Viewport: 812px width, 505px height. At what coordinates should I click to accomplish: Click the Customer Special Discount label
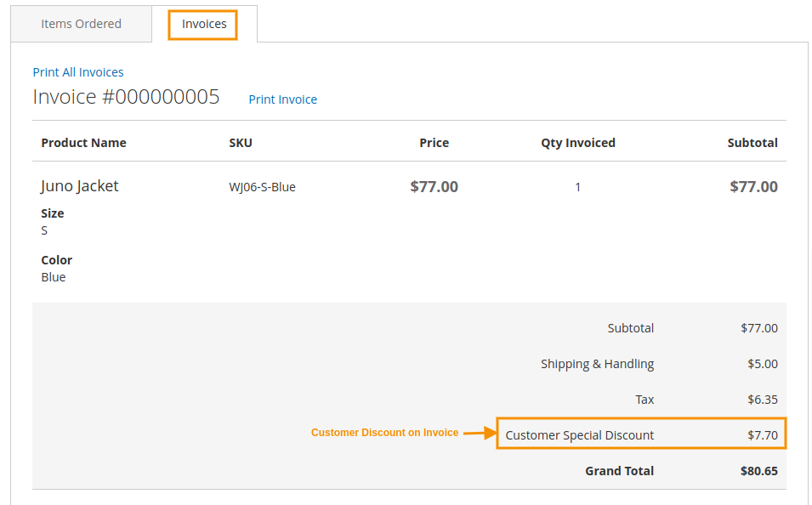click(580, 435)
